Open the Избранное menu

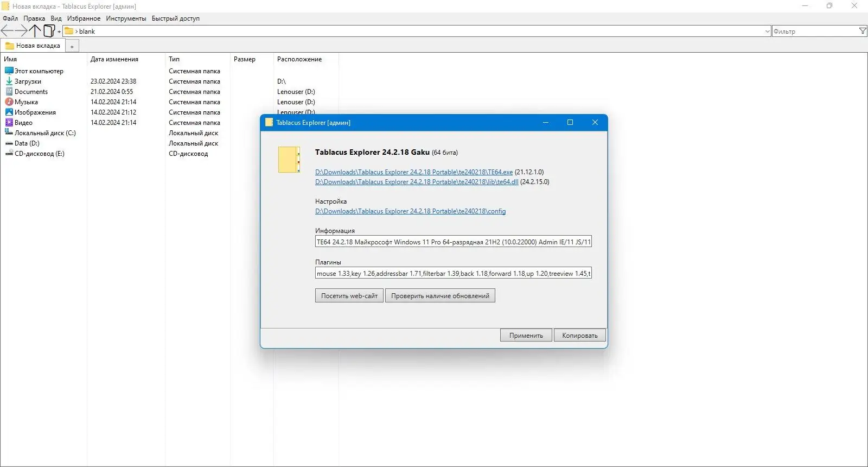pyautogui.click(x=84, y=18)
